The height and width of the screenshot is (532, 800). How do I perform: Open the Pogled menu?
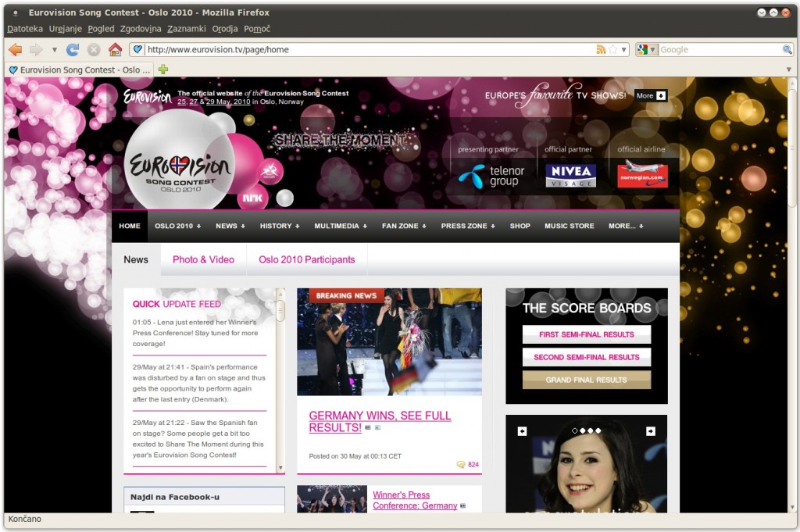click(x=101, y=29)
